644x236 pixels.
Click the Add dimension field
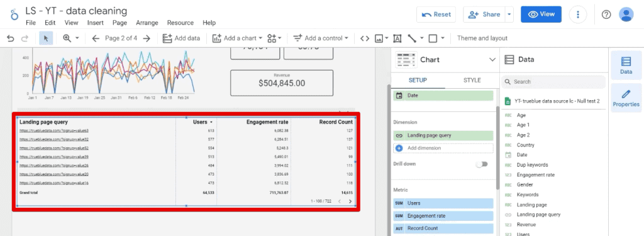(443, 148)
